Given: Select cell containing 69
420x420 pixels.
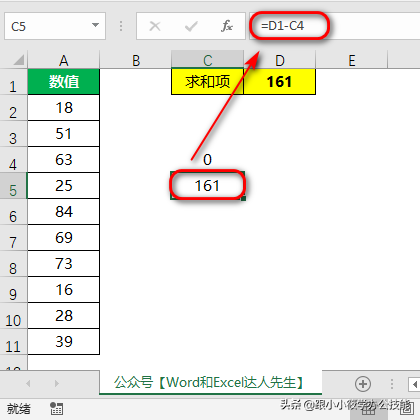Looking at the screenshot, I should click(x=63, y=238).
